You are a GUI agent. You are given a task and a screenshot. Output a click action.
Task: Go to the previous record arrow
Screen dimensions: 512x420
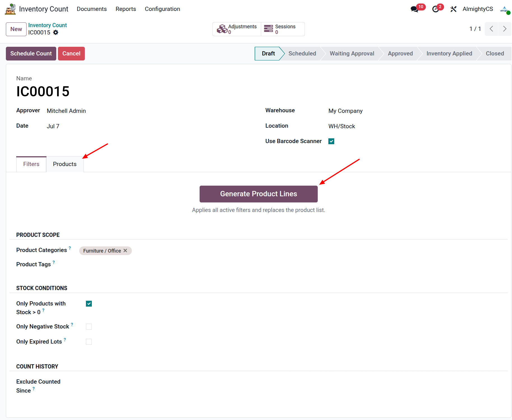click(x=492, y=29)
